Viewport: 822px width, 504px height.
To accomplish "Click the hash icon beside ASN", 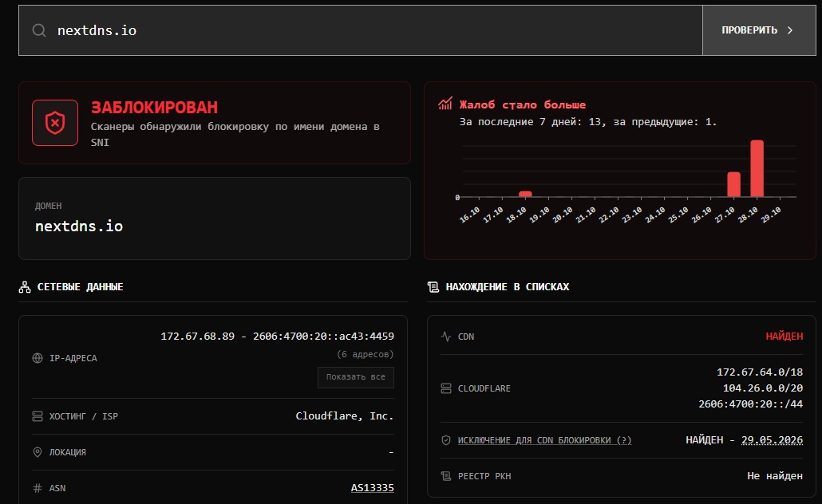I will [38, 488].
